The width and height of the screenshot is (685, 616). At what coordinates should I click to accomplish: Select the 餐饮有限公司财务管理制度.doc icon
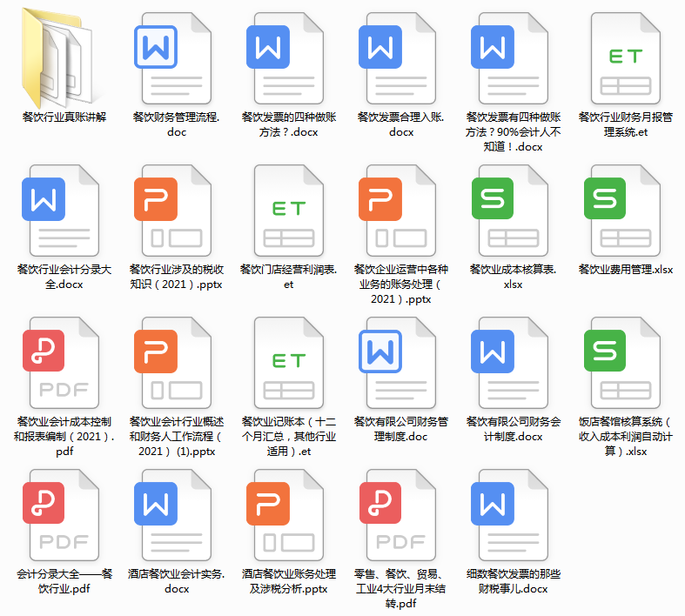398,363
